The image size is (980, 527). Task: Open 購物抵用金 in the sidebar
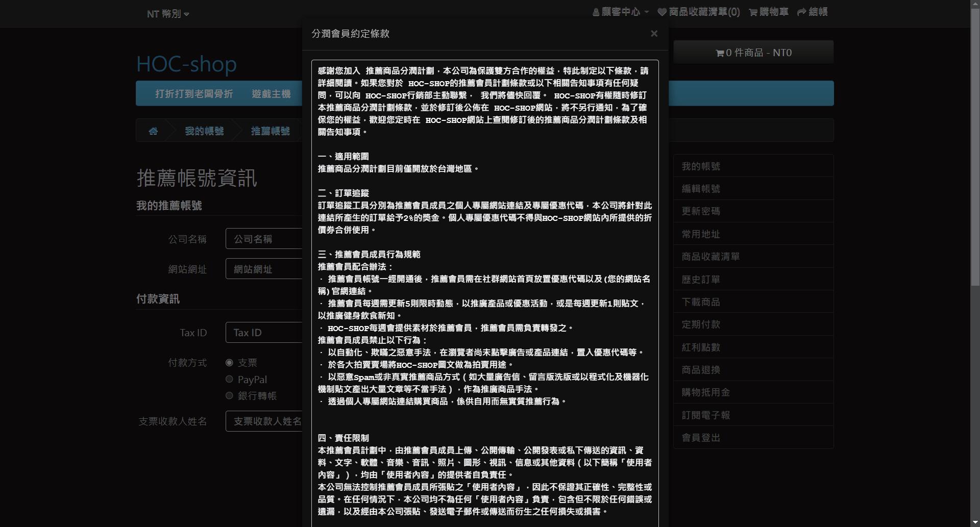753,392
